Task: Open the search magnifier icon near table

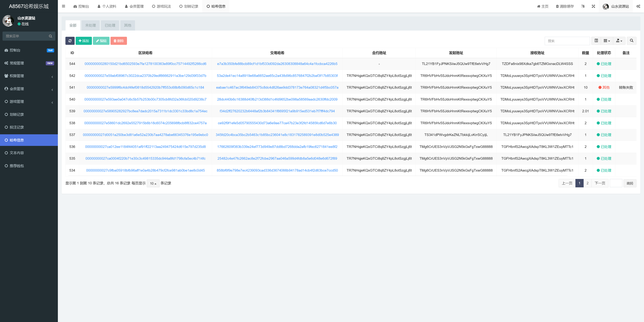Action: [x=631, y=40]
